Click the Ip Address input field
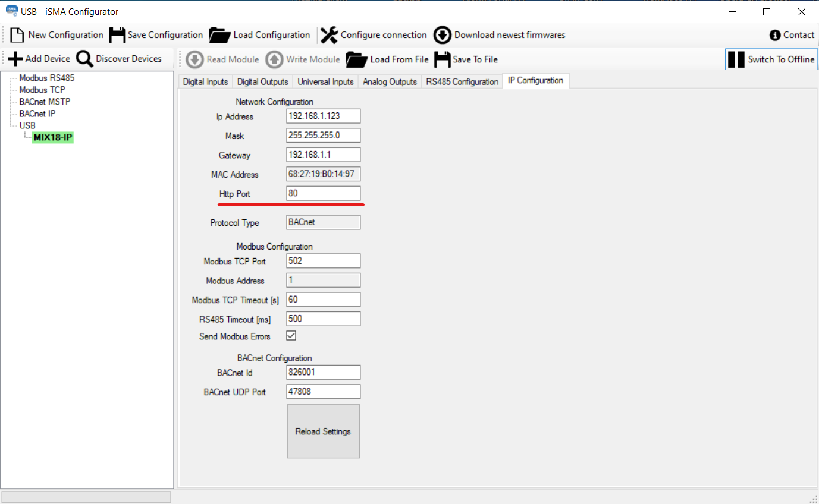Viewport: 819px width, 504px height. pos(323,116)
